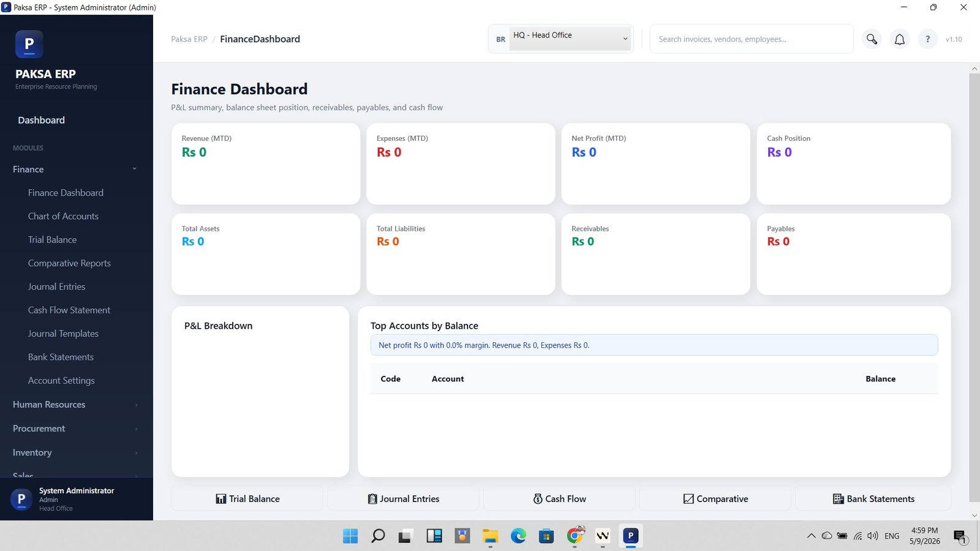This screenshot has height=551, width=980.
Task: Click the network Wi-Fi tray icon
Action: coord(858,536)
